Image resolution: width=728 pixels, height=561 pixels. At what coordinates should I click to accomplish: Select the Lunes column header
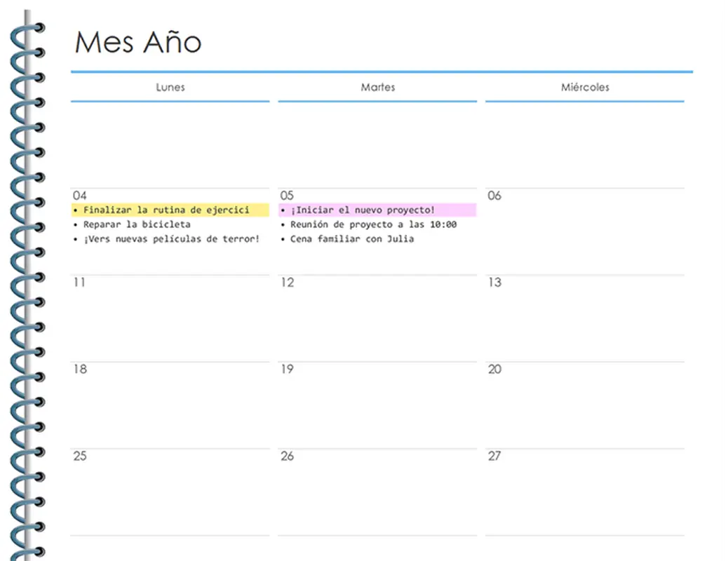coord(170,88)
